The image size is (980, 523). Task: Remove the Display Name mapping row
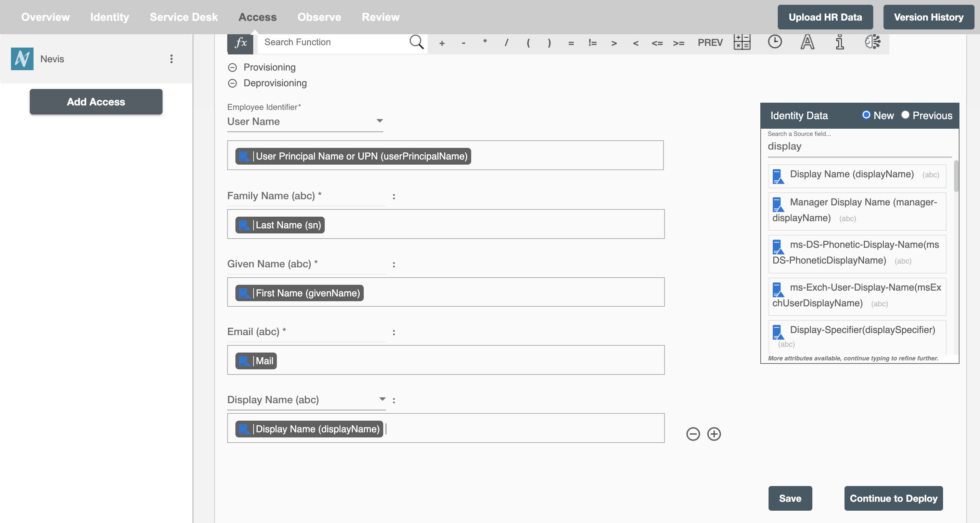(693, 434)
